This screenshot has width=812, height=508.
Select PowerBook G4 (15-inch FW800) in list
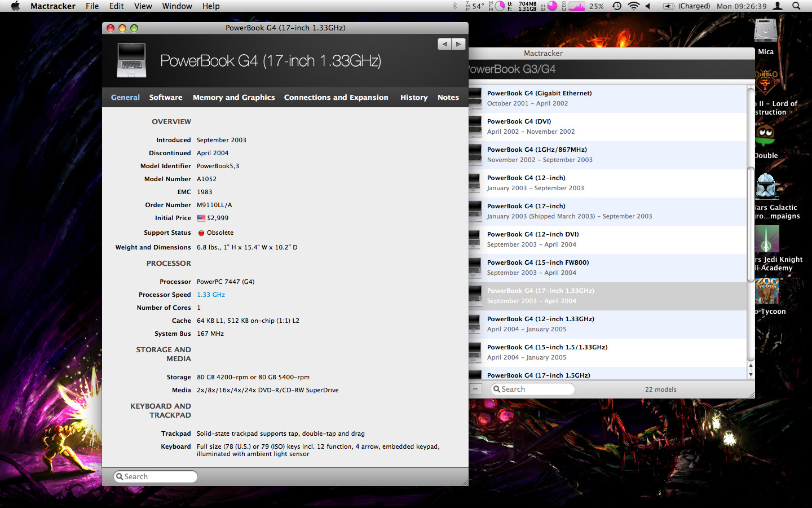click(x=608, y=268)
